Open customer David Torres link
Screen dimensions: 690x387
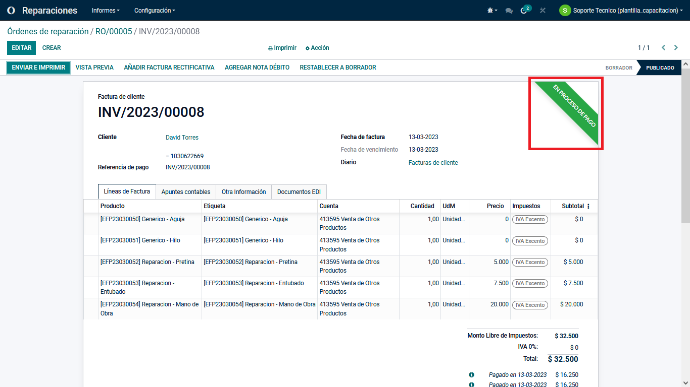click(x=182, y=137)
